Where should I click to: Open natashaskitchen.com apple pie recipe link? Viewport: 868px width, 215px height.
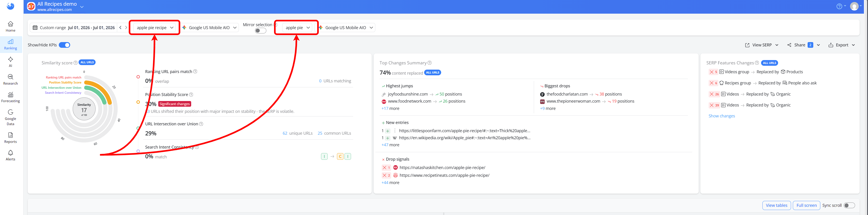pos(442,167)
